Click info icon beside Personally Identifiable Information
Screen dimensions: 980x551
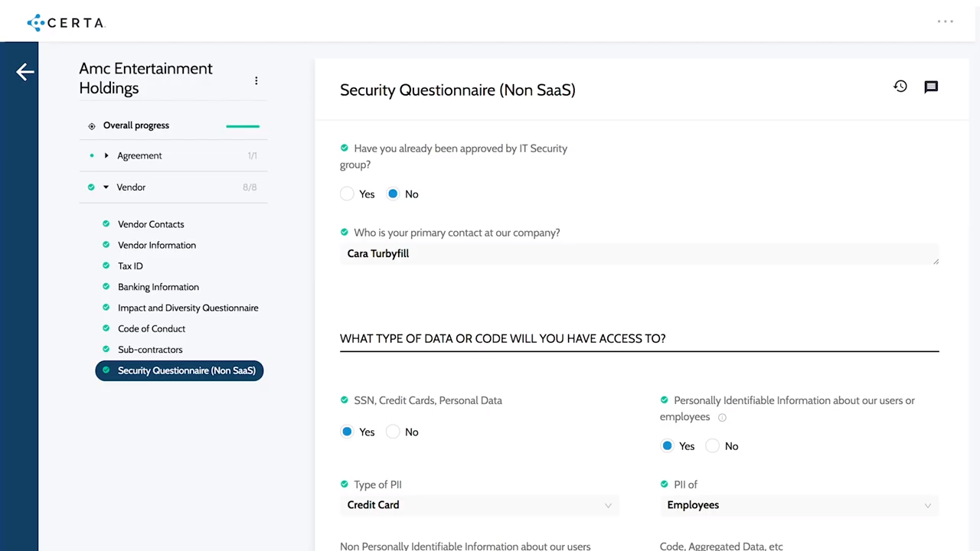coord(722,418)
